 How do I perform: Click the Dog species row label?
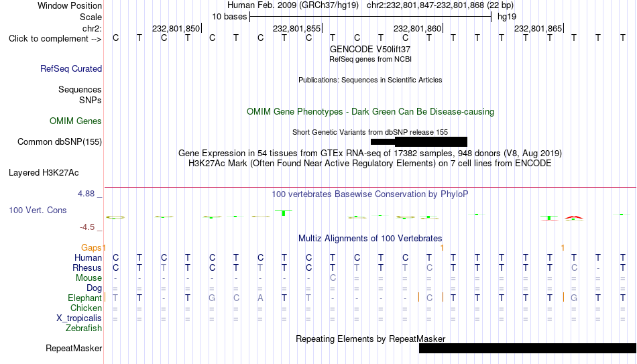pyautogui.click(x=95, y=288)
